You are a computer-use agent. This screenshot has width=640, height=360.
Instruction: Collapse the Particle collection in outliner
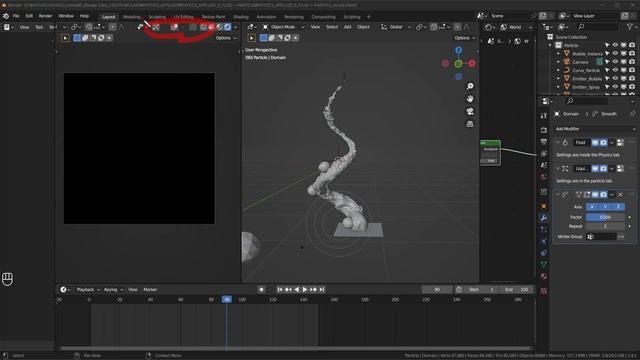coord(550,45)
